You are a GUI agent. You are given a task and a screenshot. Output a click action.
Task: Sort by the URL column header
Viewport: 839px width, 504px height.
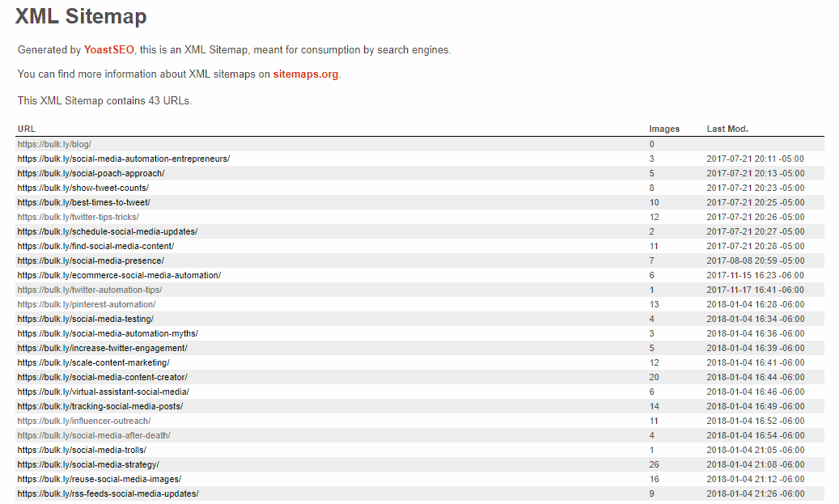click(27, 129)
